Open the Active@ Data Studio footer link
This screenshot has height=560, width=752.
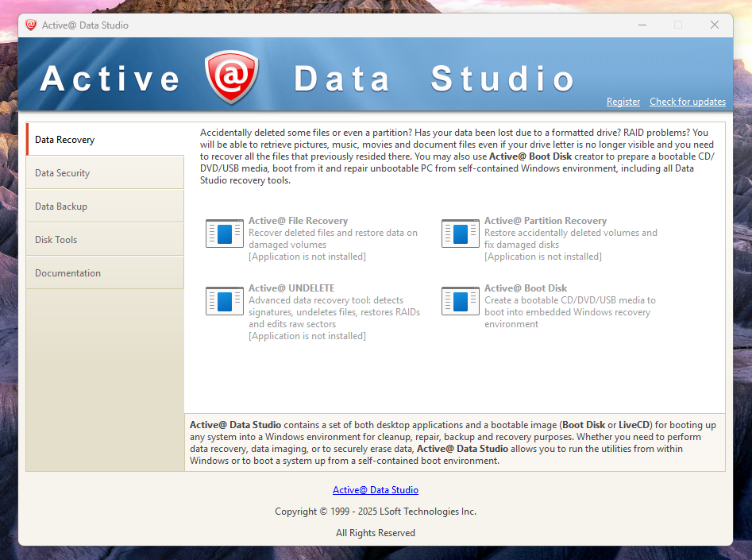pos(376,490)
